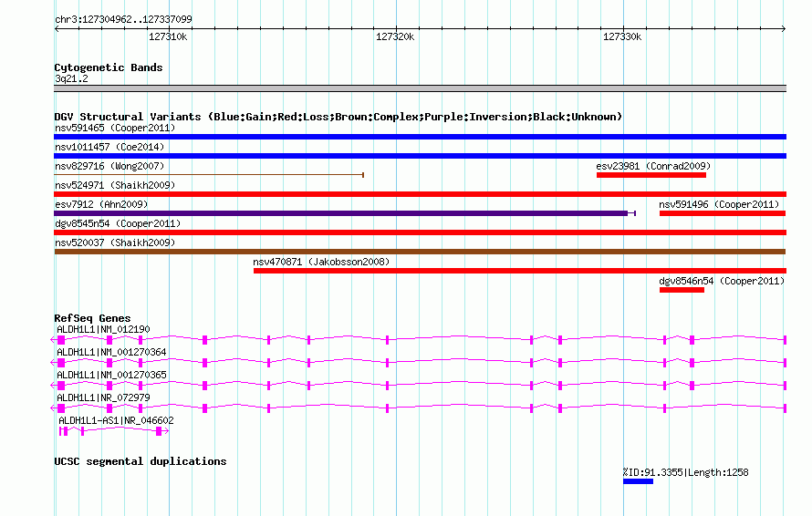The image size is (812, 516).
Task: Click the nsv591465 (Cooper2011) blue gain bar
Action: pyautogui.click(x=420, y=137)
